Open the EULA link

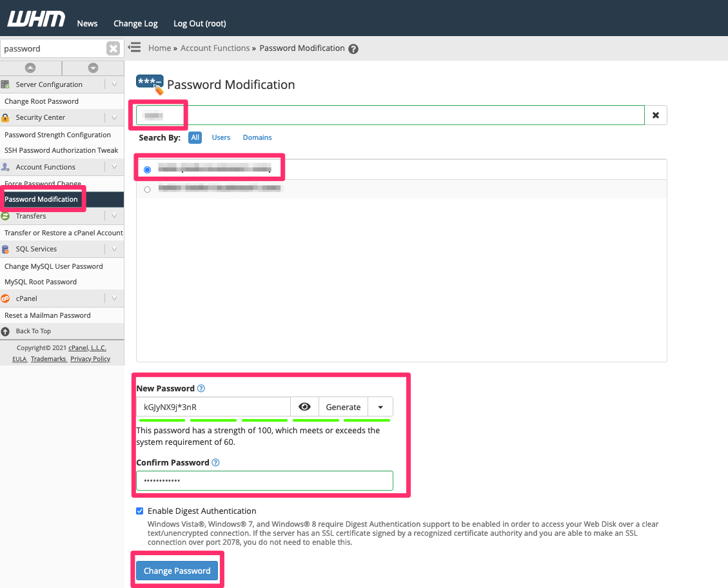[19, 358]
